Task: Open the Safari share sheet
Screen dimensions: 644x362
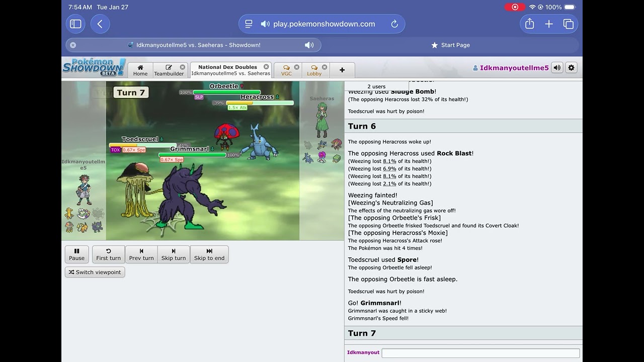Action: (529, 24)
